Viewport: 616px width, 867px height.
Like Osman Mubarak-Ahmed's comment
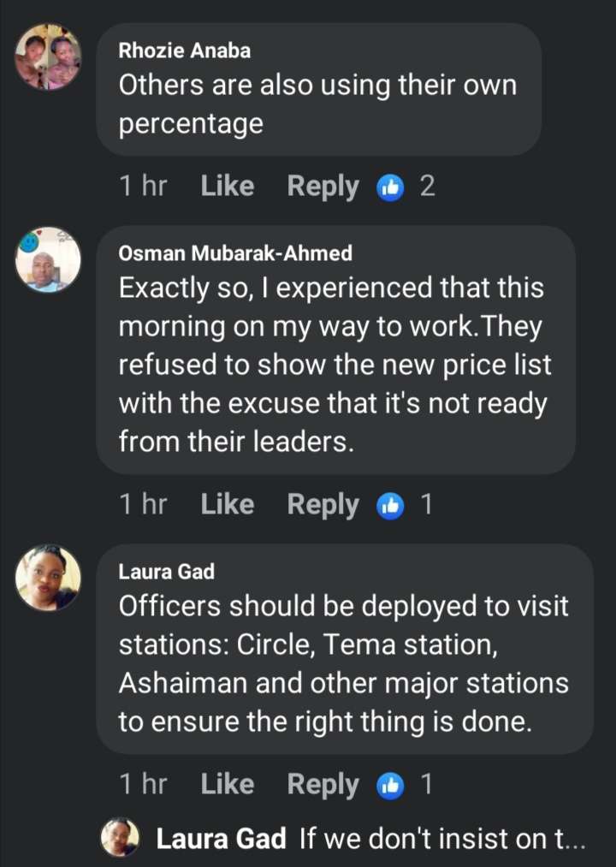tap(227, 505)
